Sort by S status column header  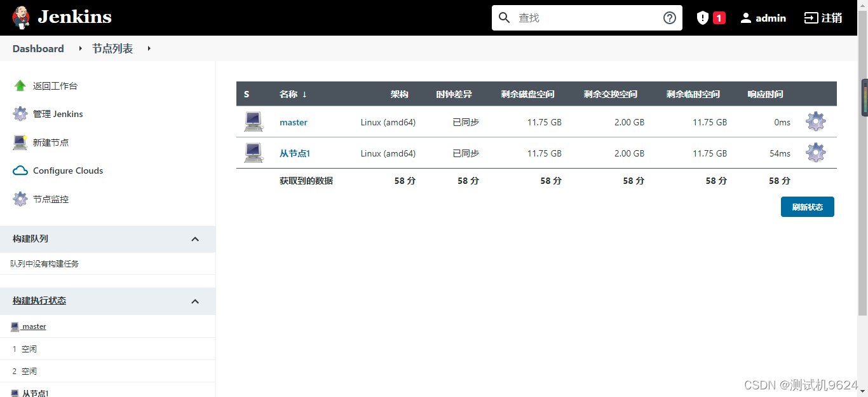point(247,94)
